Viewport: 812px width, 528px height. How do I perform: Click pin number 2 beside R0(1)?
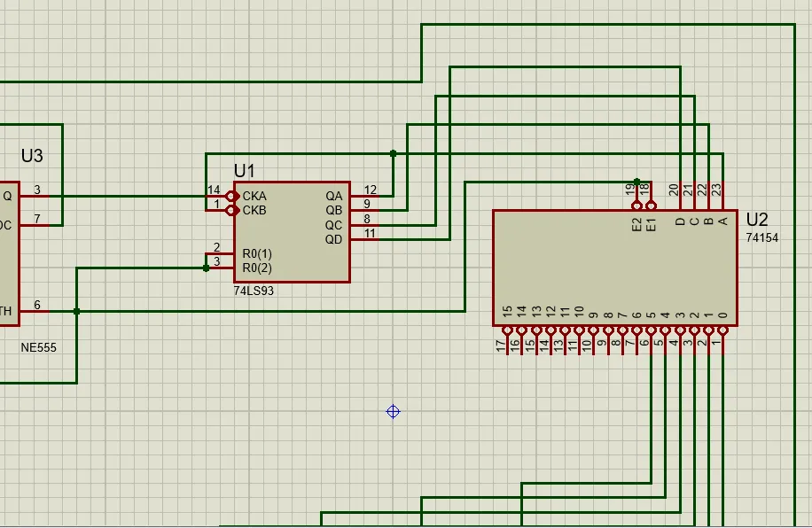(216, 247)
